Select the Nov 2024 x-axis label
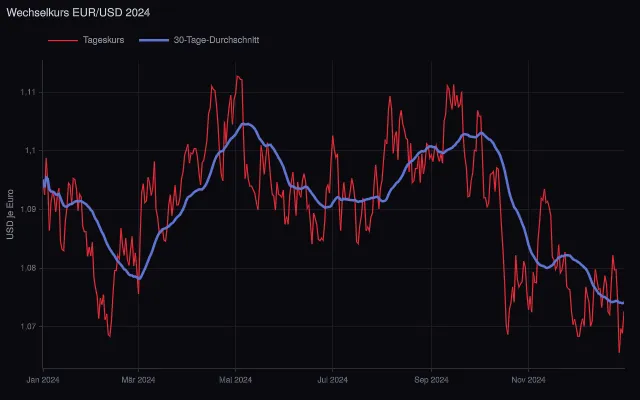Screen dimensions: 640x400 pyautogui.click(x=529, y=380)
